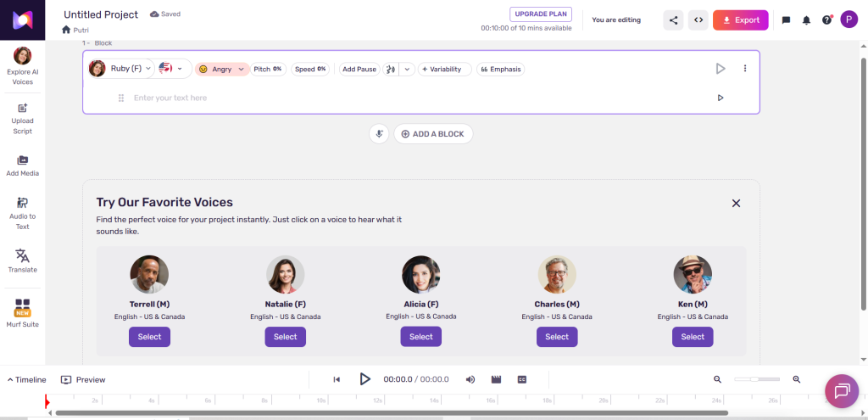868x420 pixels.
Task: Open the block three-dot options menu
Action: coord(744,69)
